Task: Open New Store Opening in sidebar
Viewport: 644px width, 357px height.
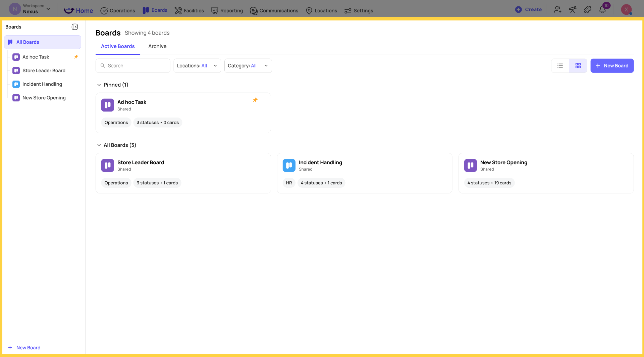Action: tap(44, 98)
